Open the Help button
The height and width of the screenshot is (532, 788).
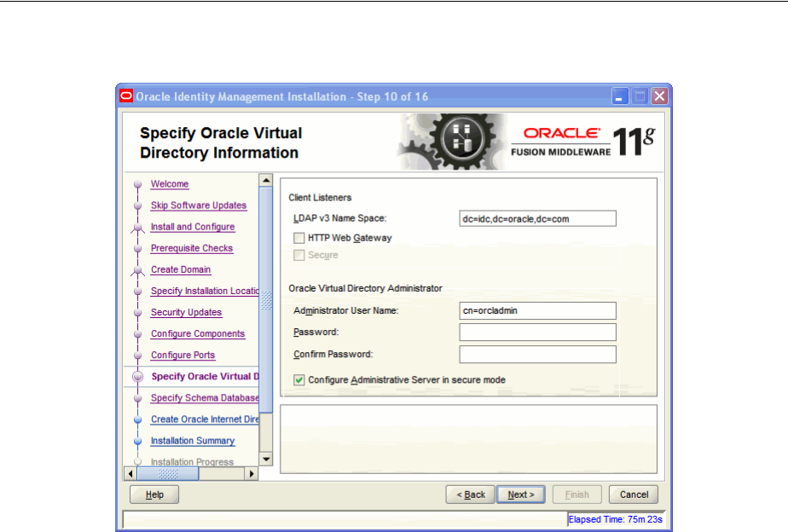point(154,494)
